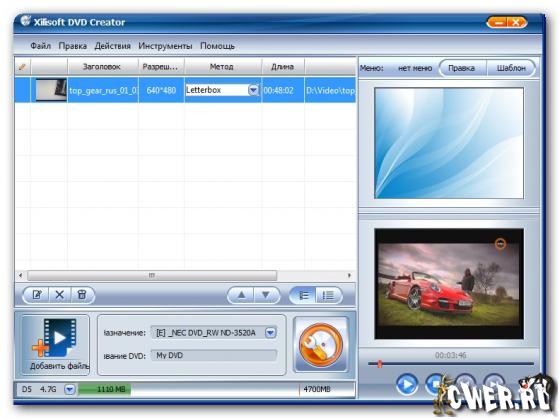Remove selected file with X icon
This screenshot has height=419, width=560.
click(x=60, y=295)
